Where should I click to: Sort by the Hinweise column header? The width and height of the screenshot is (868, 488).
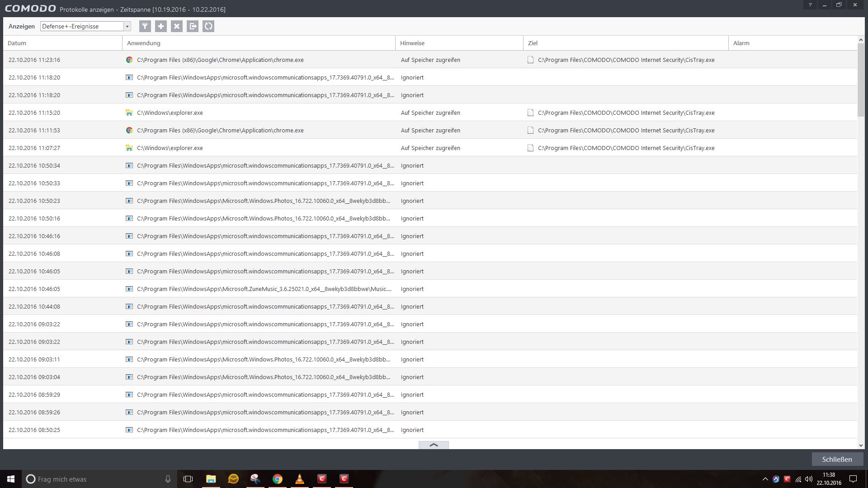412,43
